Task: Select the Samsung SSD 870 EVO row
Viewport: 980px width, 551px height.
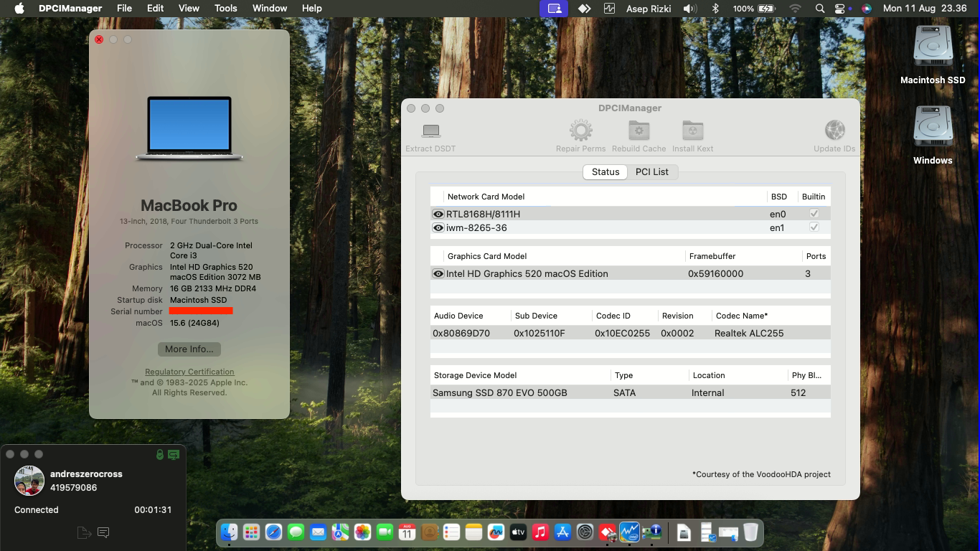Action: tap(630, 393)
